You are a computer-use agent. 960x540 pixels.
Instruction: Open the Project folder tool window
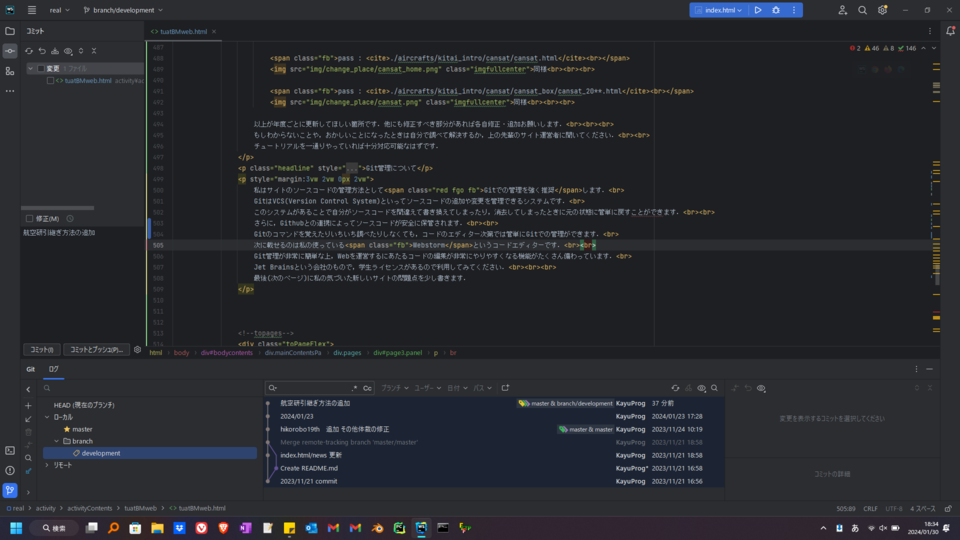10,30
